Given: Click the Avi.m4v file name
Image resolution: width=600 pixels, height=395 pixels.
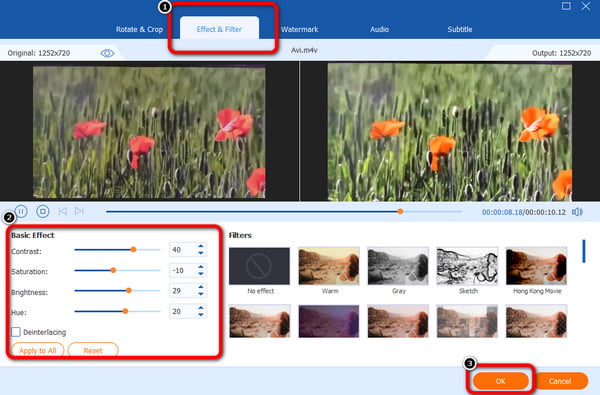Looking at the screenshot, I should coord(304,50).
